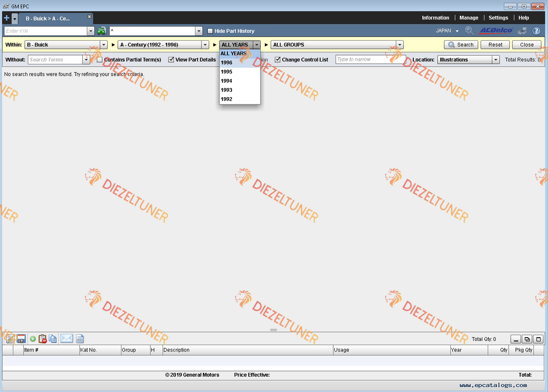This screenshot has width=548, height=392.
Task: Enable Hide Part History checkbox
Action: [211, 31]
